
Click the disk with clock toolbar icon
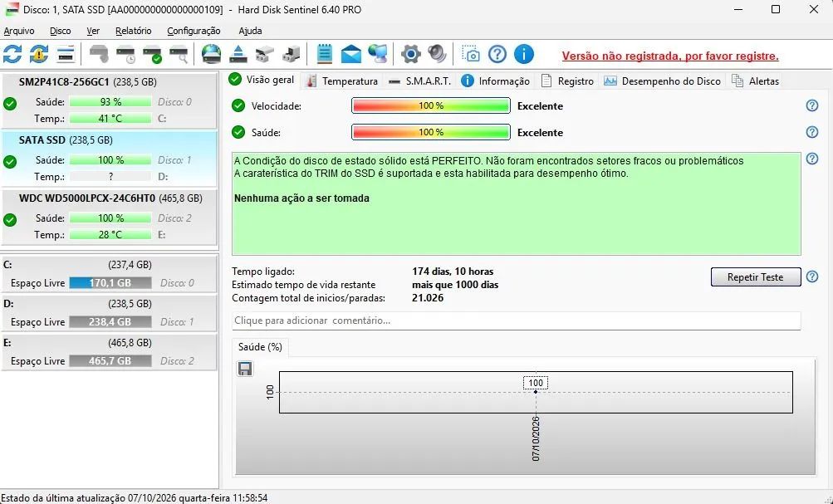click(x=126, y=54)
